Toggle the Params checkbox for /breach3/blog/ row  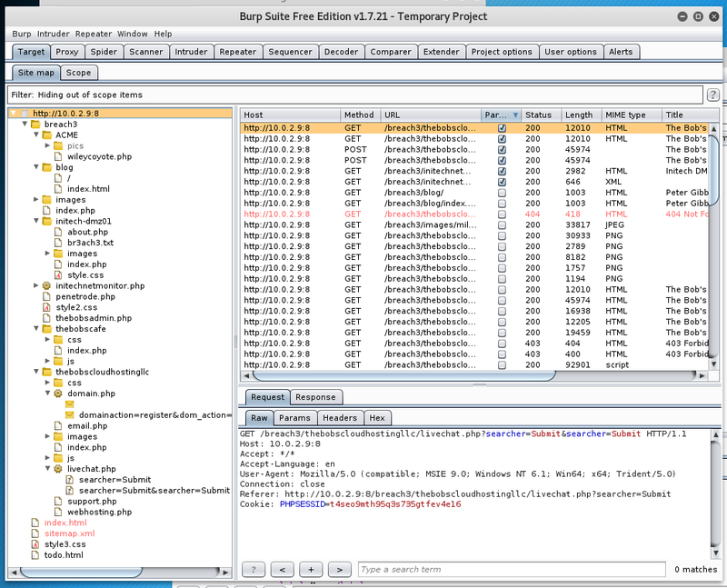coord(502,193)
